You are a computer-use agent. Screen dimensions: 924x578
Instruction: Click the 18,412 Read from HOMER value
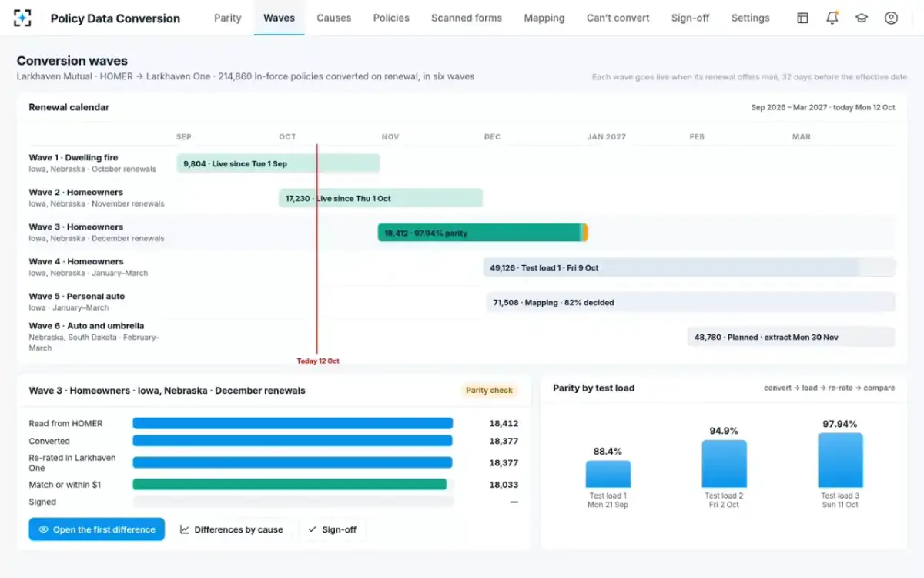tap(504, 423)
